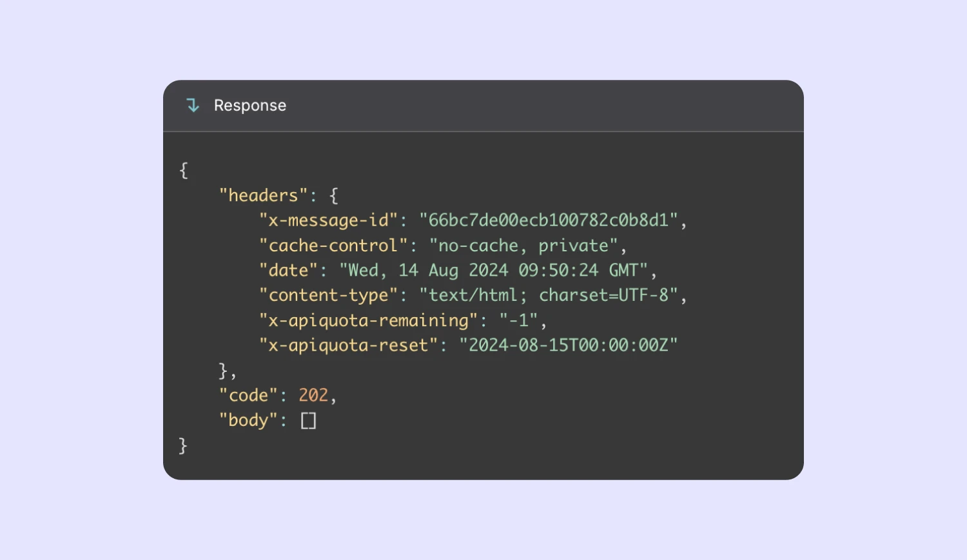Click the "x-apiquota-remaining" key
Image resolution: width=967 pixels, height=560 pixels.
tap(369, 320)
